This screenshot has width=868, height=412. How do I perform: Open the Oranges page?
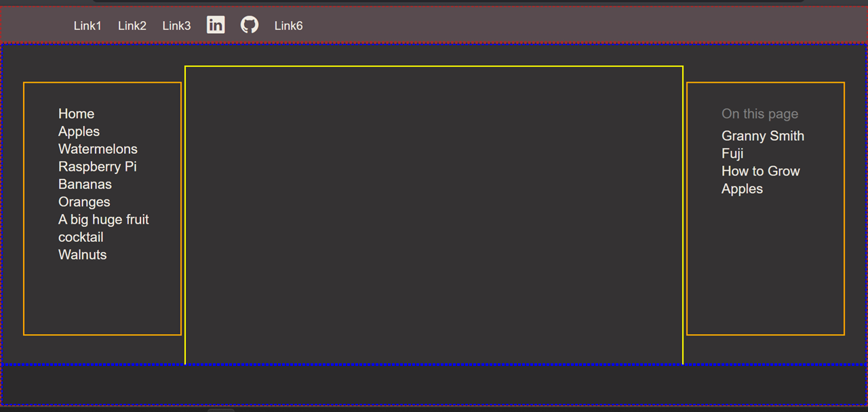[x=84, y=202]
